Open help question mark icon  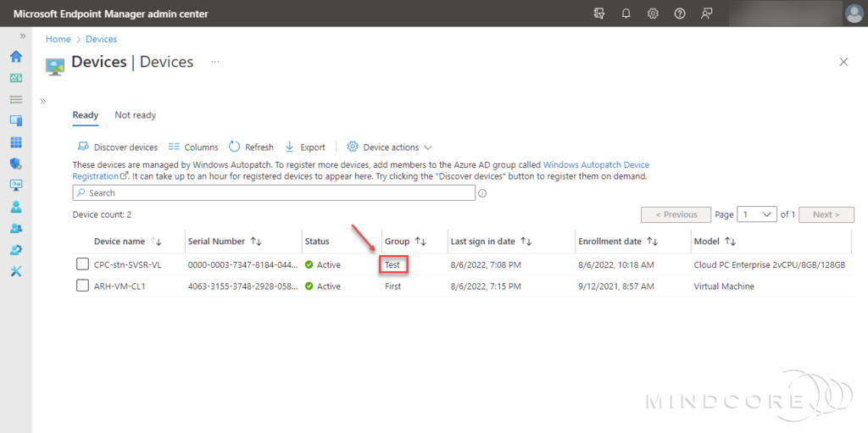(679, 14)
